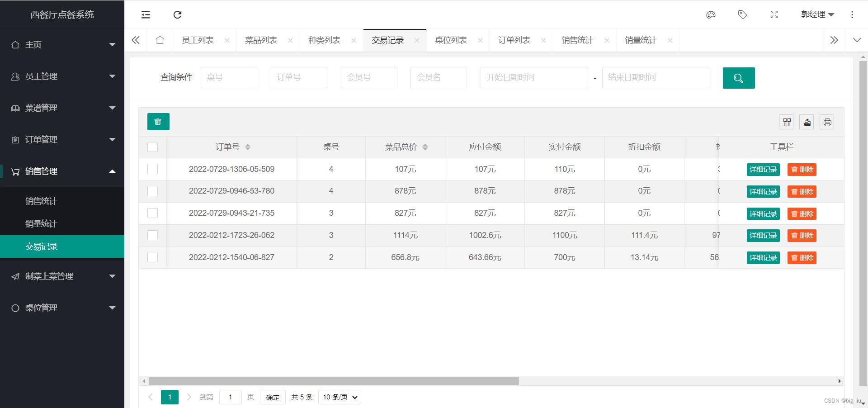Click the right arrow of horizontal scrollbar
The height and width of the screenshot is (408, 868).
tap(840, 381)
